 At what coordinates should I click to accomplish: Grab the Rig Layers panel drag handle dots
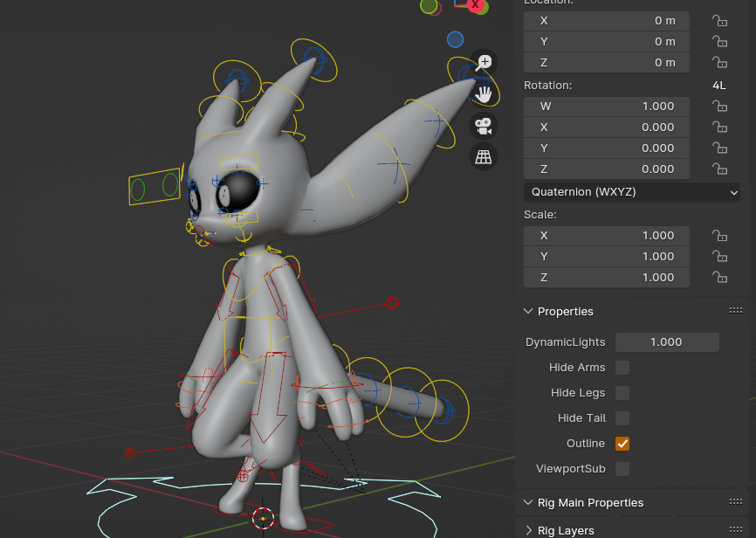click(x=736, y=529)
